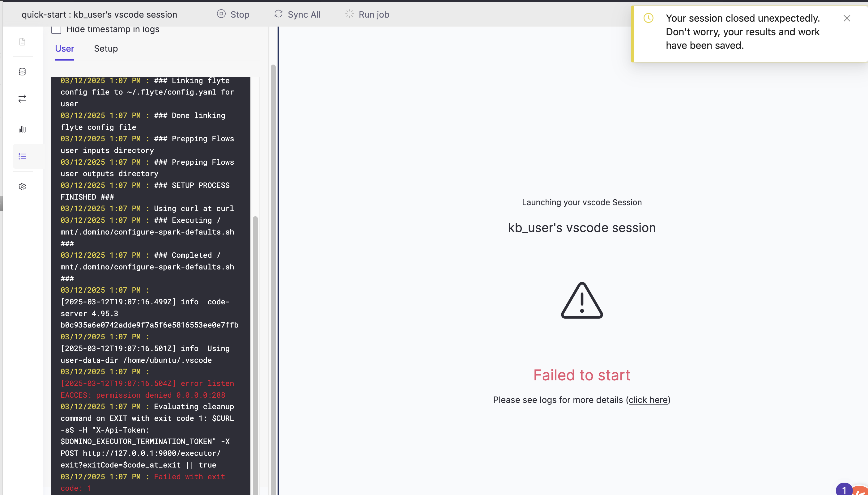Select the Logs list icon in sidebar
The height and width of the screenshot is (495, 868).
22,156
